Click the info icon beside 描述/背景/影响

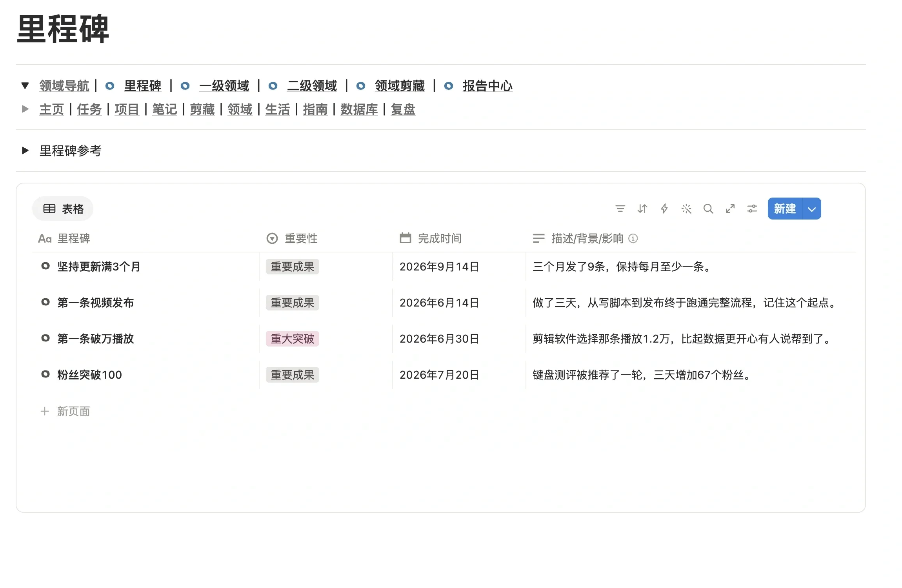click(x=633, y=238)
